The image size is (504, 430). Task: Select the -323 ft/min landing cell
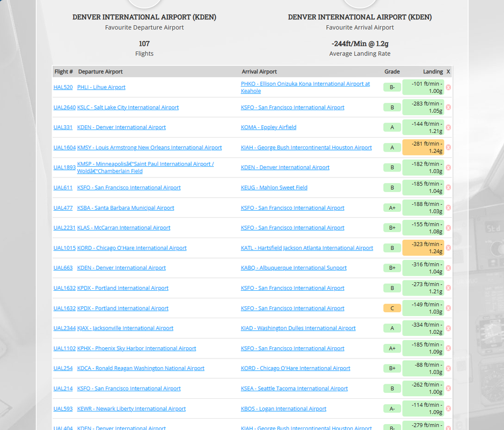423,248
